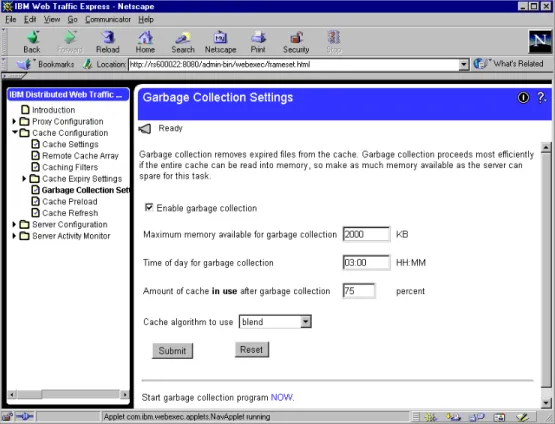Click the maximum memory input field
Viewport: 555px width, 424px height.
pyautogui.click(x=366, y=234)
